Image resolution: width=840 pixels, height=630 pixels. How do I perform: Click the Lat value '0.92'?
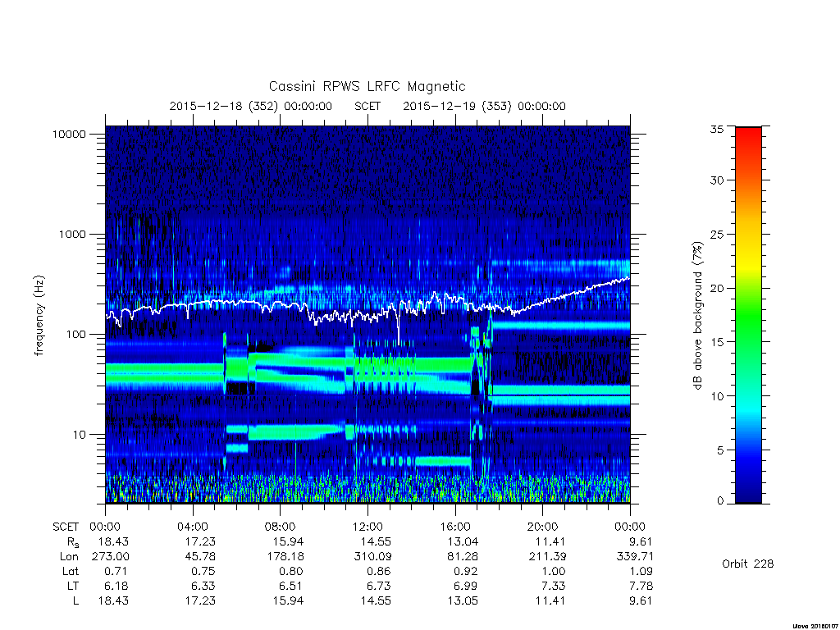[466, 572]
